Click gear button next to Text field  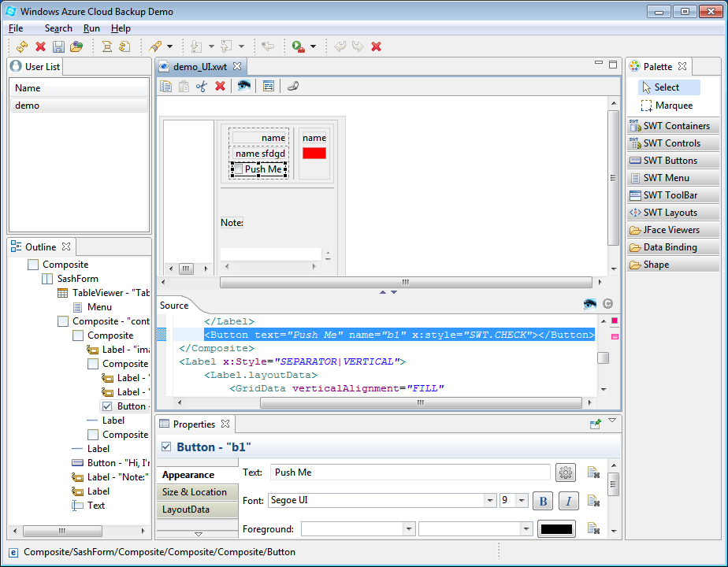(565, 472)
